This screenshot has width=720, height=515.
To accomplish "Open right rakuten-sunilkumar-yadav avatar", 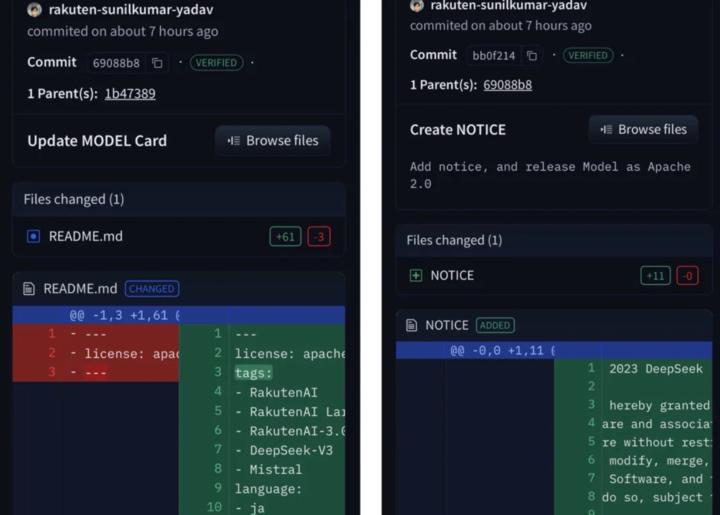I will [417, 5].
